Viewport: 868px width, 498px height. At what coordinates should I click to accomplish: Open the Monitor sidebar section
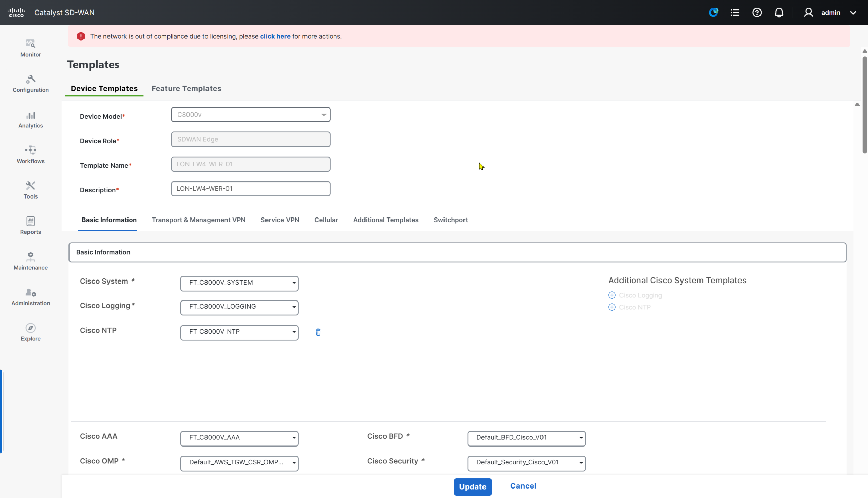coord(31,48)
